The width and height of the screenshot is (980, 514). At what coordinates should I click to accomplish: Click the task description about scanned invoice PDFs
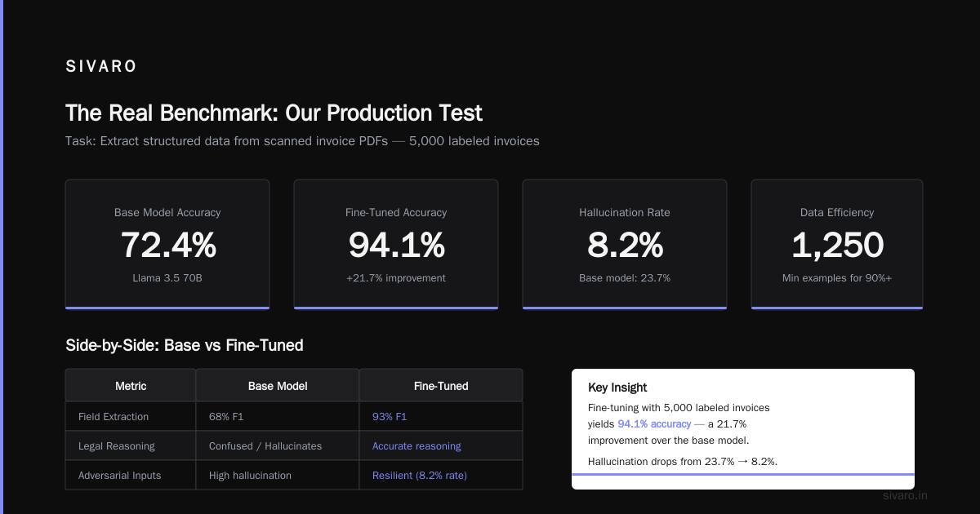pos(302,141)
